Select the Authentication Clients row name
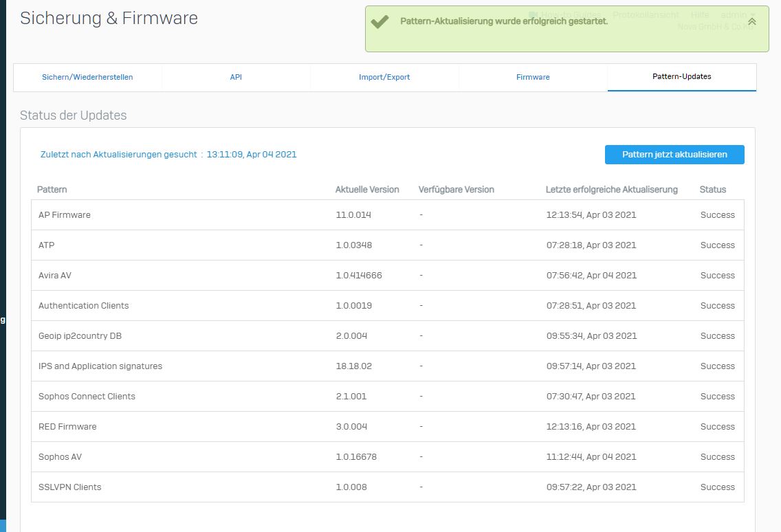The height and width of the screenshot is (532, 781). tap(84, 305)
